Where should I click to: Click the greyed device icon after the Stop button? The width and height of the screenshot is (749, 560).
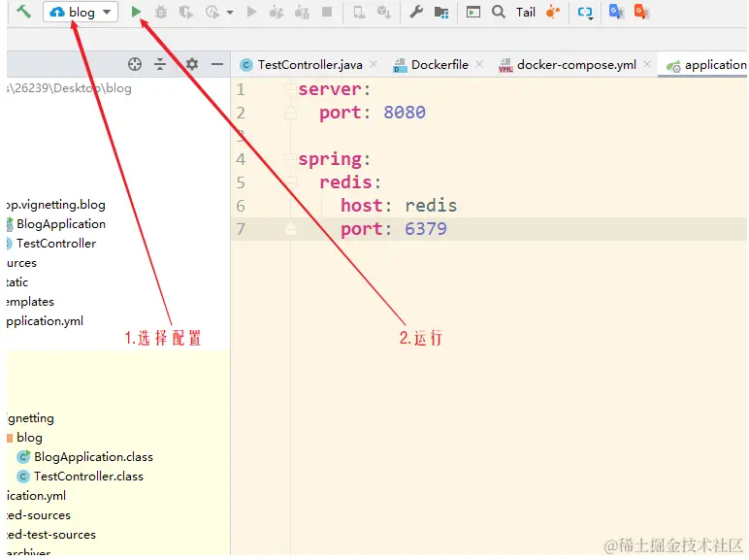[x=359, y=12]
